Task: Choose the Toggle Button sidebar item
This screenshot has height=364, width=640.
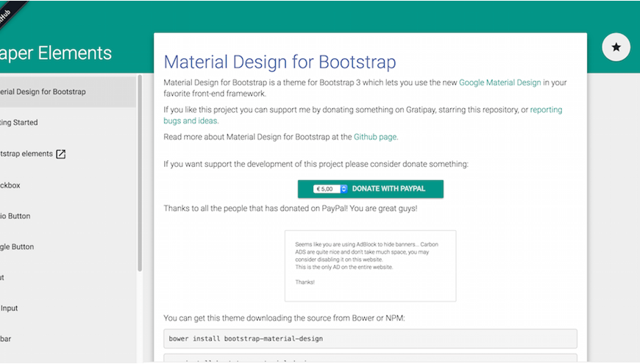Action: (18, 247)
